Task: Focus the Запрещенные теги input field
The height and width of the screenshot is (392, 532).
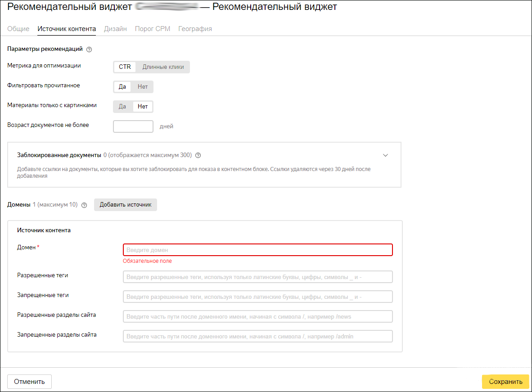Action: click(258, 297)
